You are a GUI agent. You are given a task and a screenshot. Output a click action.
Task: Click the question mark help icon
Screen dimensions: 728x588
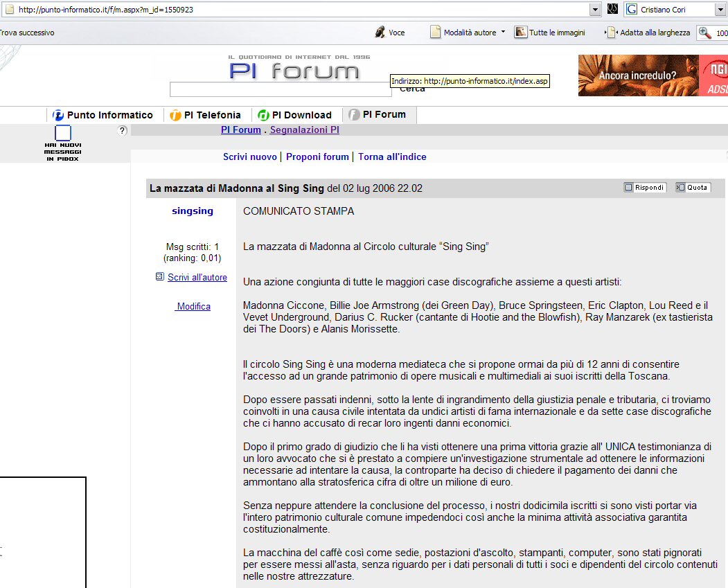click(x=123, y=130)
